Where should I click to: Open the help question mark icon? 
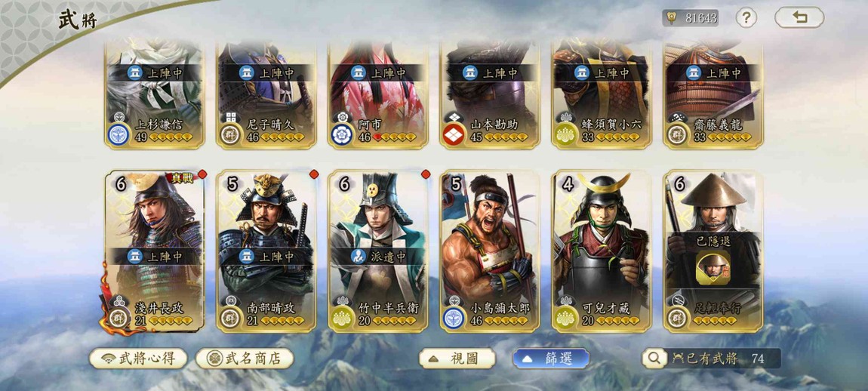(746, 17)
